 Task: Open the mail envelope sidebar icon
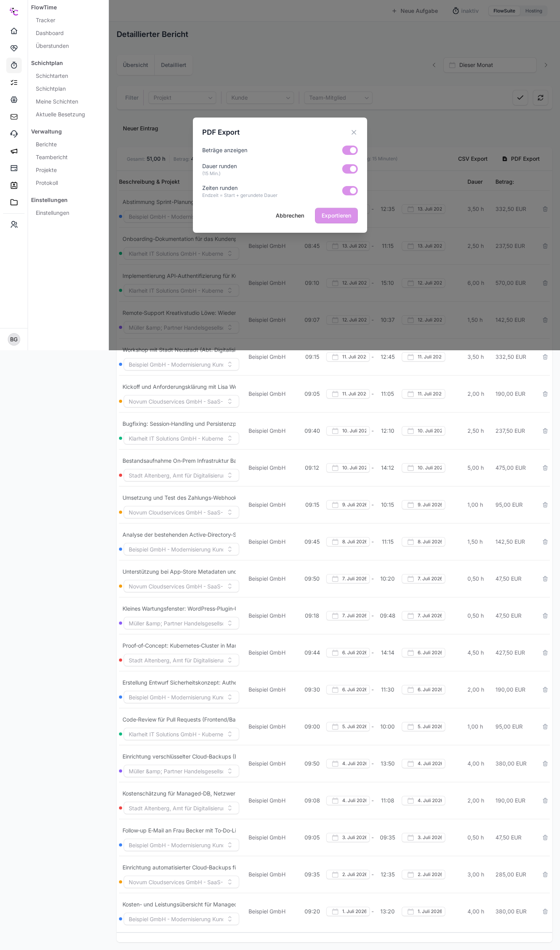click(14, 117)
